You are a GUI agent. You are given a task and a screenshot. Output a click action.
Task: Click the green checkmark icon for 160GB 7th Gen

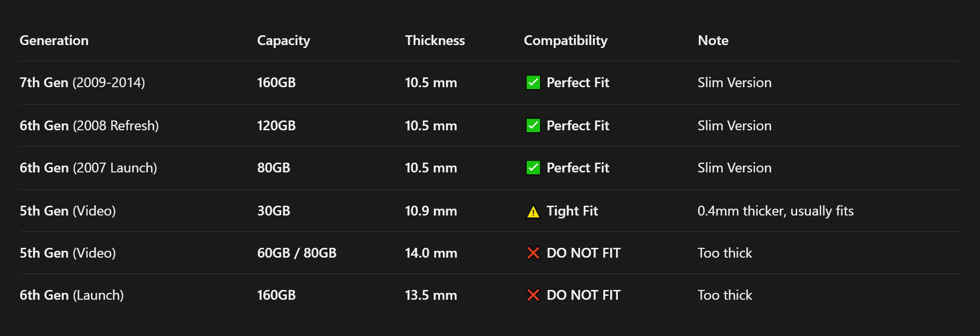pyautogui.click(x=533, y=82)
